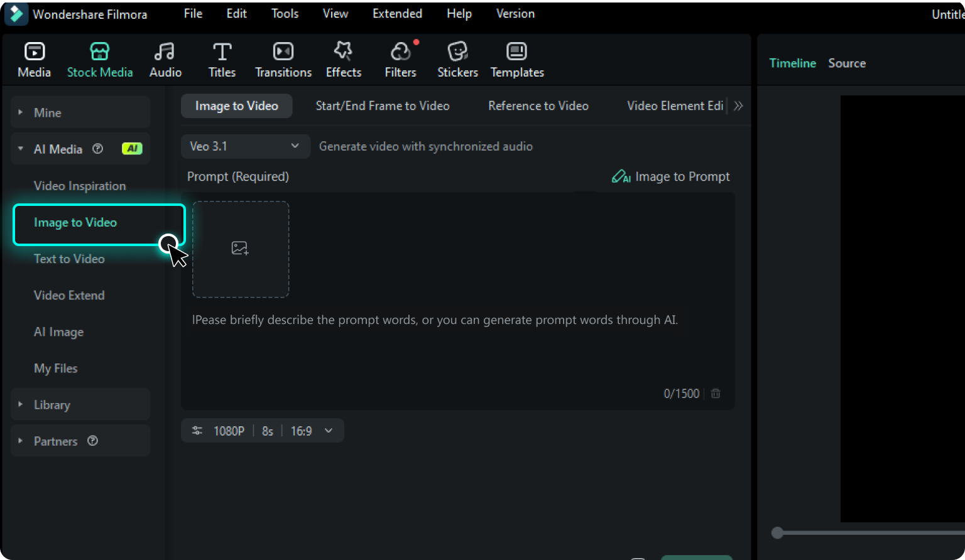Expand the aspect ratio 16:9 dropdown arrow
The height and width of the screenshot is (560, 965).
pyautogui.click(x=329, y=431)
